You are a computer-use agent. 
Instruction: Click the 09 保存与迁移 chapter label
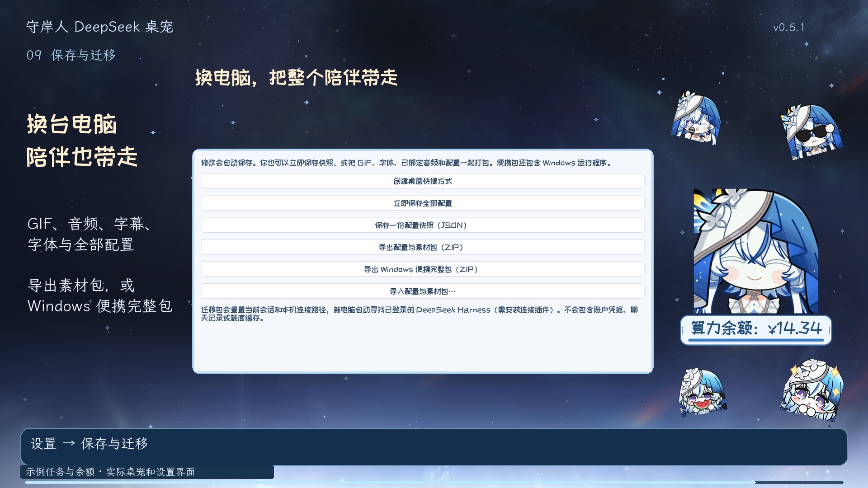71,55
